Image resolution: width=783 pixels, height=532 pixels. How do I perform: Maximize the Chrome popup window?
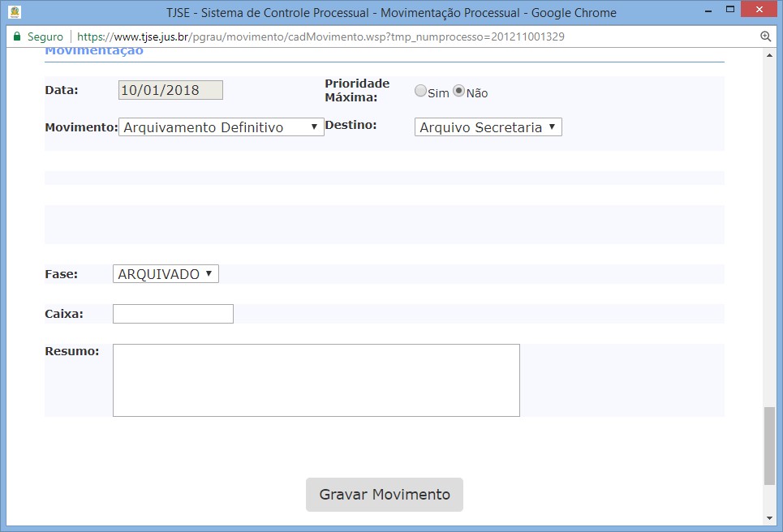click(729, 11)
